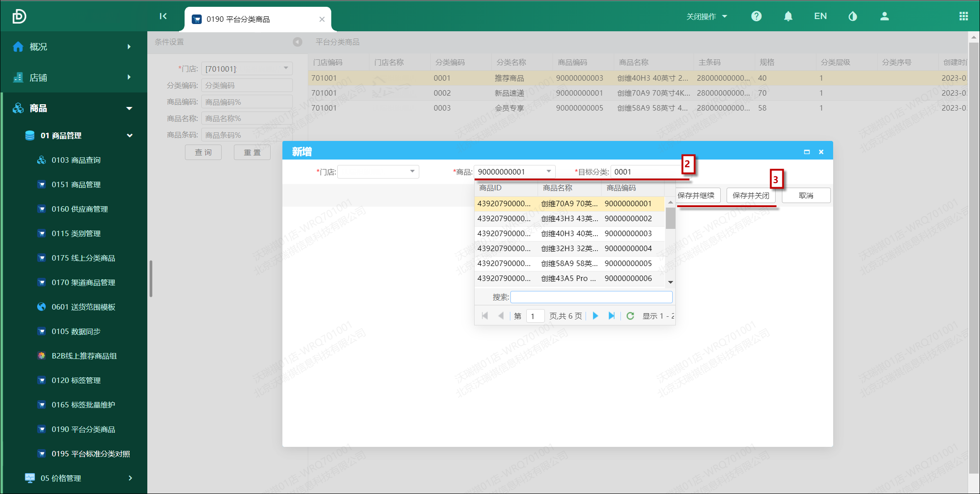
Task: Click the 取消 button
Action: [x=806, y=195]
